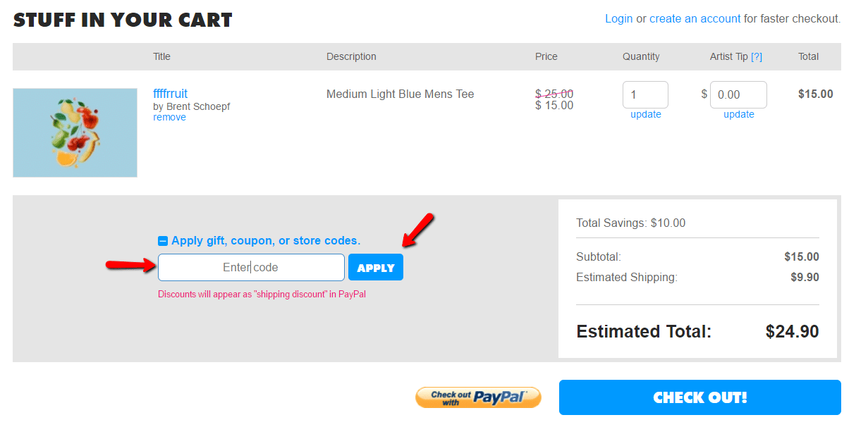Screen dimensions: 868x427
Task: Click the artist tip amount field
Action: coord(738,94)
